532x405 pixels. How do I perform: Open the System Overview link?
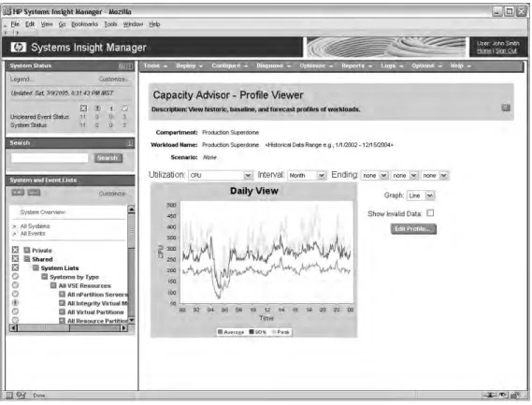(43, 212)
